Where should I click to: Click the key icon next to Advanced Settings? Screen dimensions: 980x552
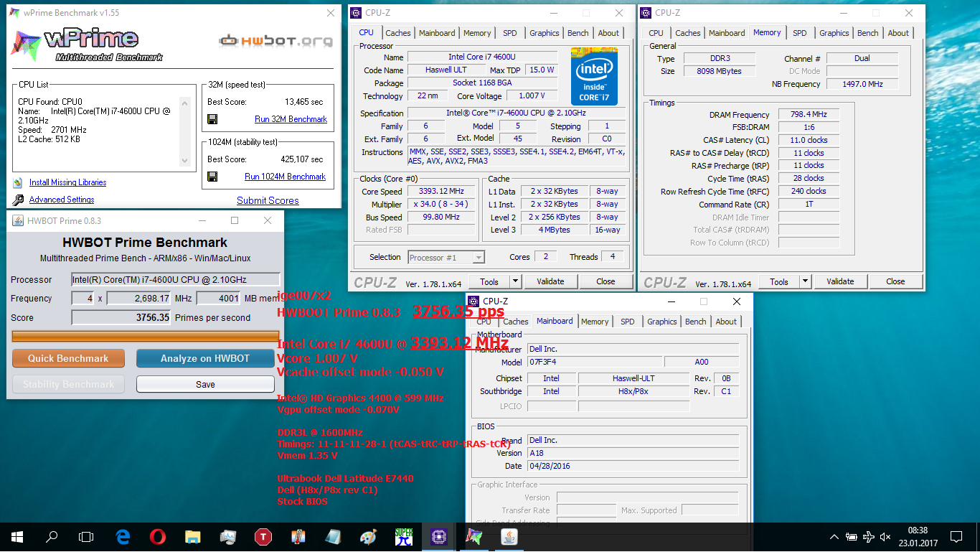pos(18,200)
